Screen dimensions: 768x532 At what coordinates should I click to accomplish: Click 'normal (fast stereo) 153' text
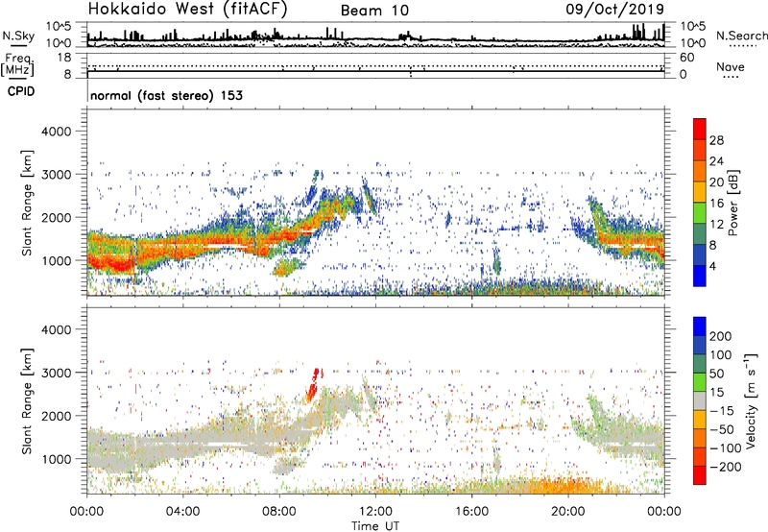tap(166, 95)
